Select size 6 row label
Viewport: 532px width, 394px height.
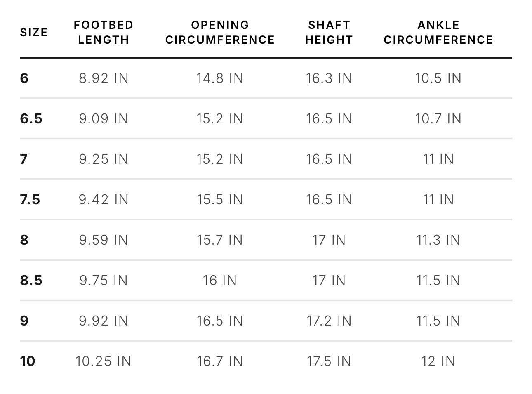coord(24,78)
